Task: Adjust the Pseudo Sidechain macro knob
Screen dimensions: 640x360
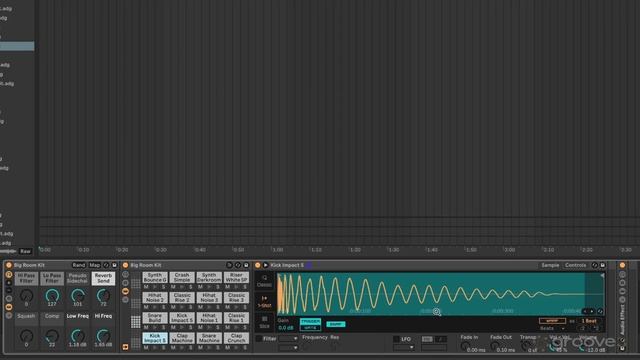Action: (78, 295)
